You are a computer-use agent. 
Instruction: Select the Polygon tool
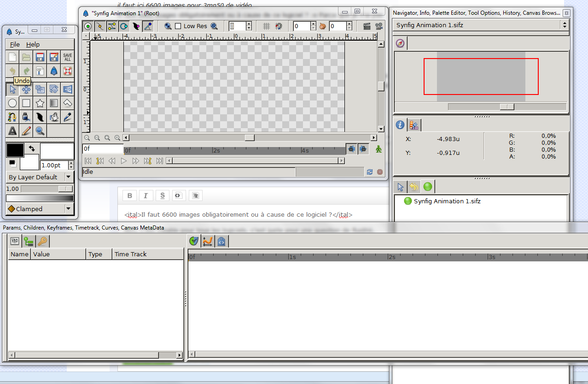[68, 103]
